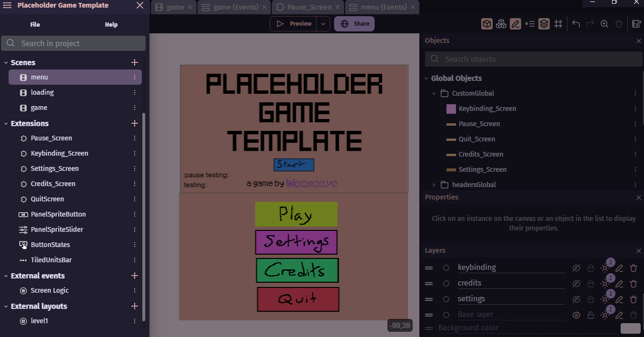Click the hamburger menu icon
This screenshot has width=644, height=337.
(7, 5)
